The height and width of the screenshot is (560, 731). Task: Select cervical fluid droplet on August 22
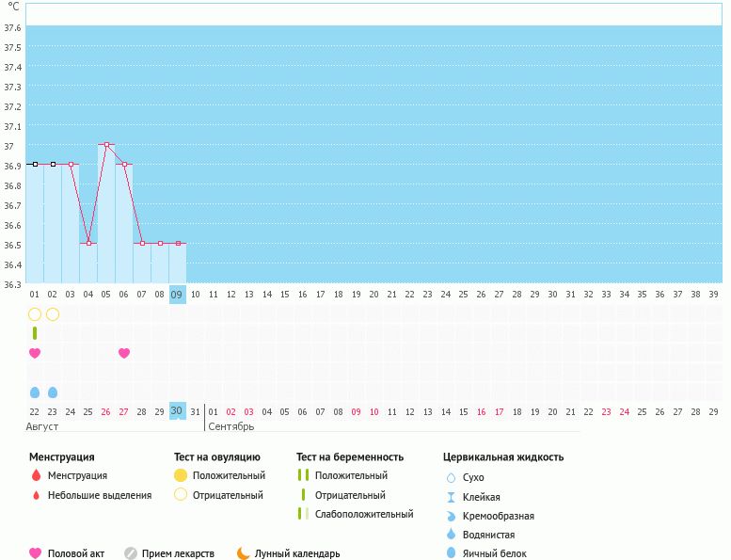click(35, 392)
